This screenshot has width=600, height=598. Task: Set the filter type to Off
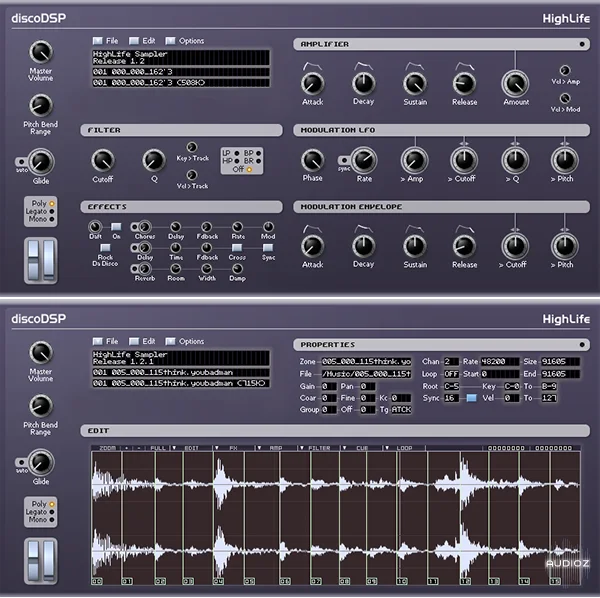(x=249, y=169)
